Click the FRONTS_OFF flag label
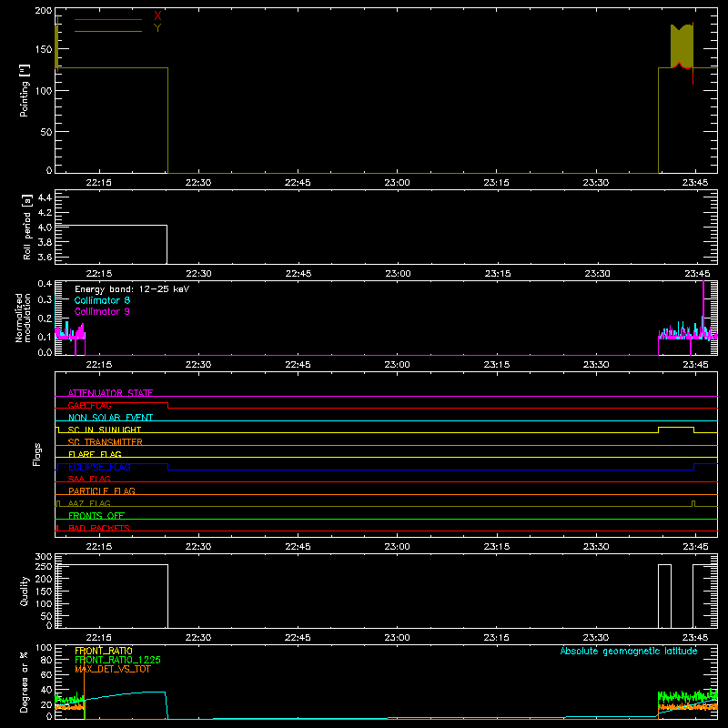This screenshot has height=728, width=728. pyautogui.click(x=96, y=516)
